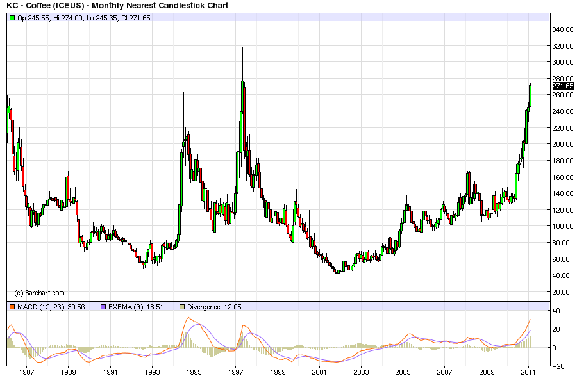Viewport: 577px width, 392px height.
Task: Click the 2005 year axis label
Action: coord(403,372)
